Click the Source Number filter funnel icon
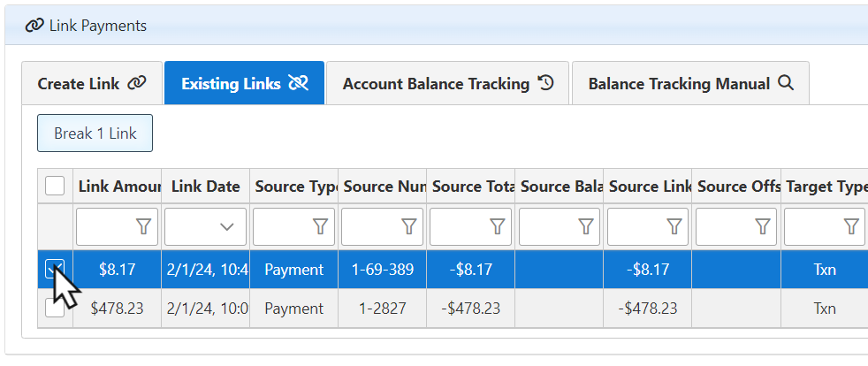This screenshot has width=868, height=366. click(x=408, y=227)
